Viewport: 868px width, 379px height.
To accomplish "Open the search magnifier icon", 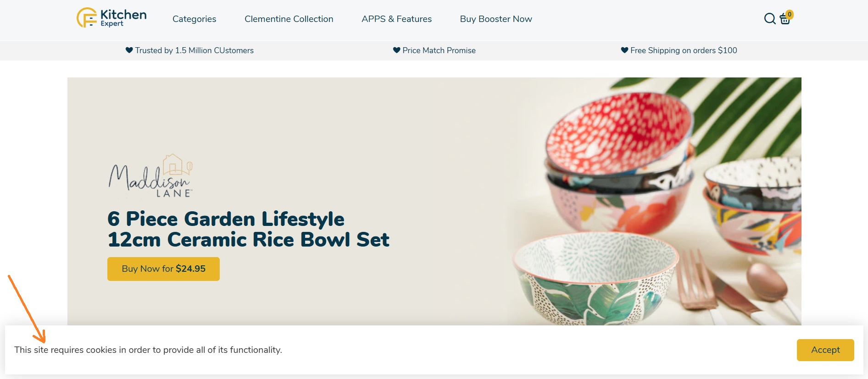I will 770,19.
